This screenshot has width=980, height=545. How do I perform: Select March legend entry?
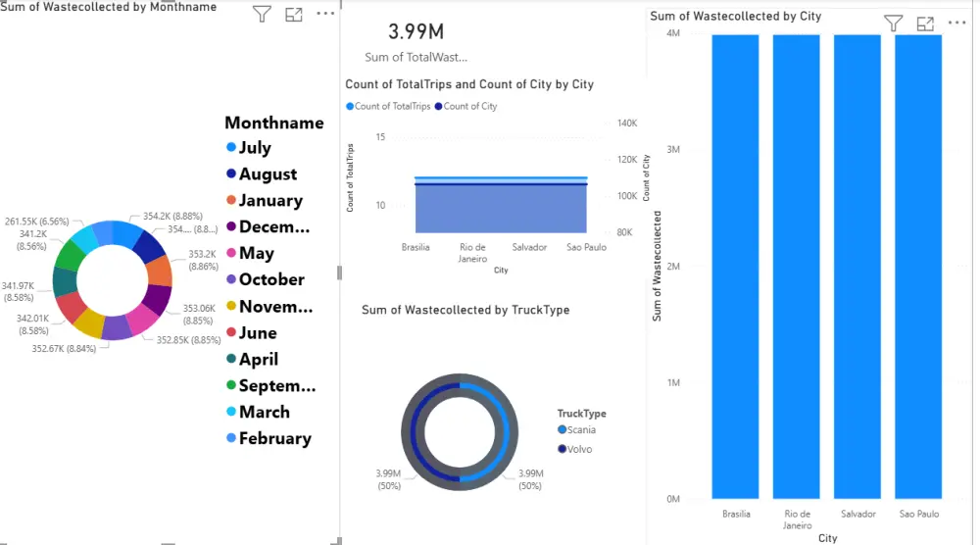click(x=258, y=412)
